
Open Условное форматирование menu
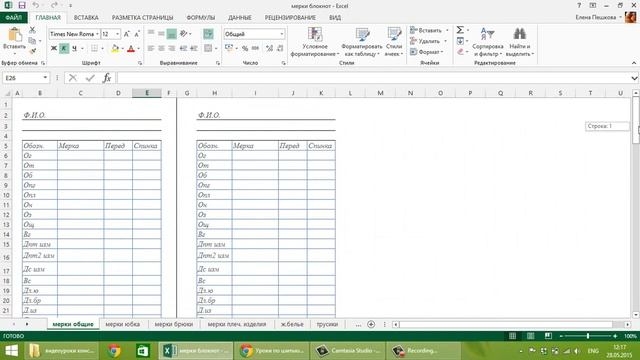(315, 42)
